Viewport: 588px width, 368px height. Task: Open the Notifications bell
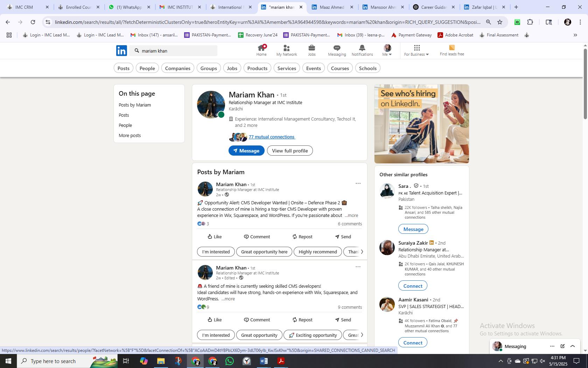(362, 50)
